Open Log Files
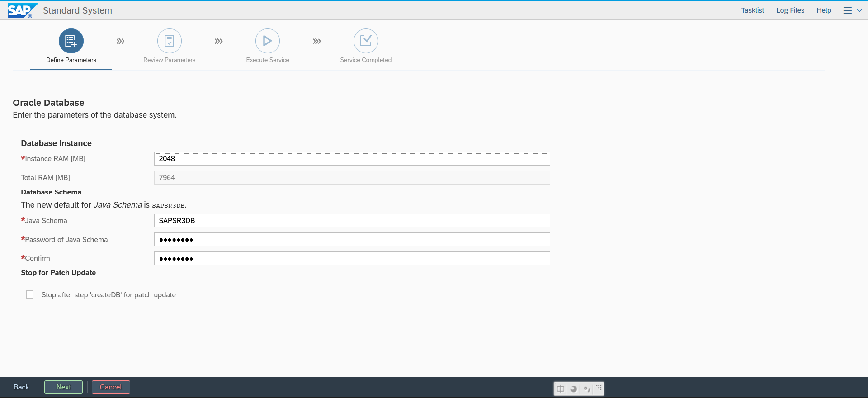Viewport: 868px width, 398px height. click(790, 10)
